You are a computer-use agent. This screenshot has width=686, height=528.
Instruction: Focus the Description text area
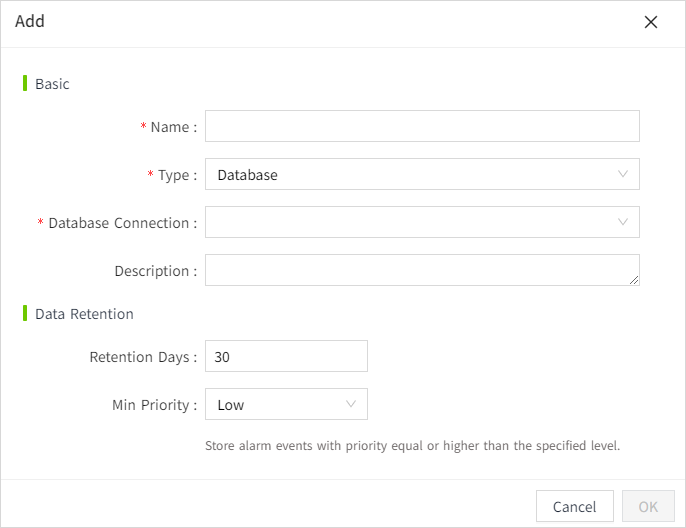click(421, 270)
